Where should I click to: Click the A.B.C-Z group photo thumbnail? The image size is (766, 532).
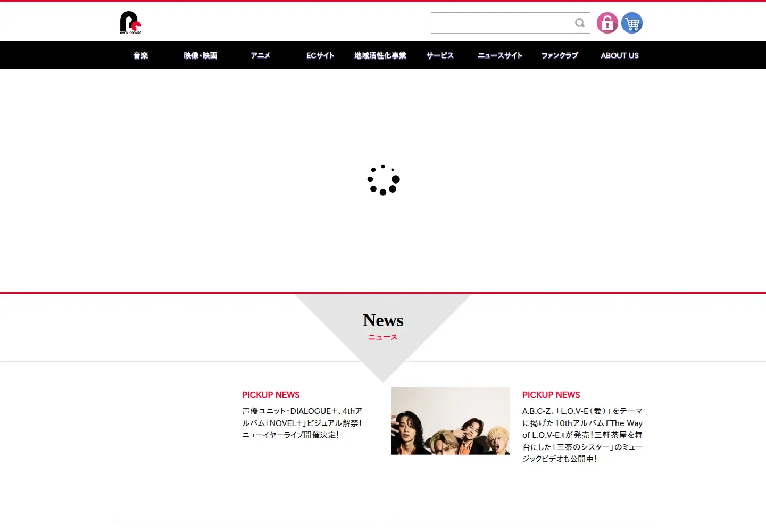450,421
